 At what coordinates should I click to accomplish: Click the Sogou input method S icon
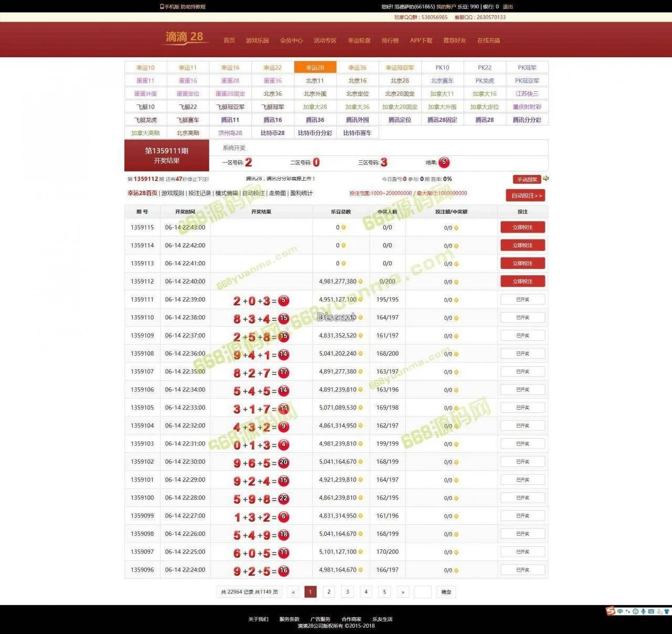point(611,611)
